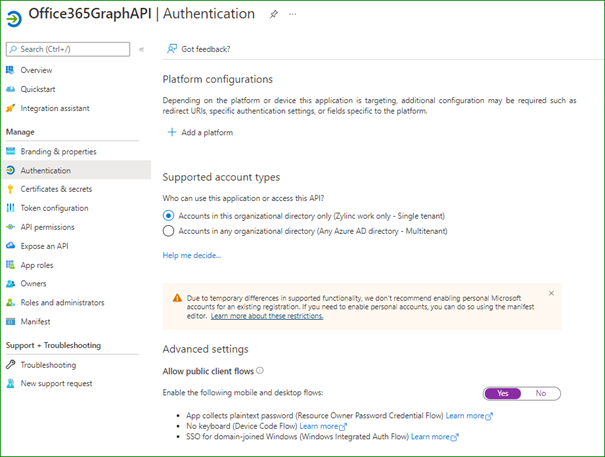Open App roles page
Screen dimensions: 605x457
pyautogui.click(x=37, y=265)
